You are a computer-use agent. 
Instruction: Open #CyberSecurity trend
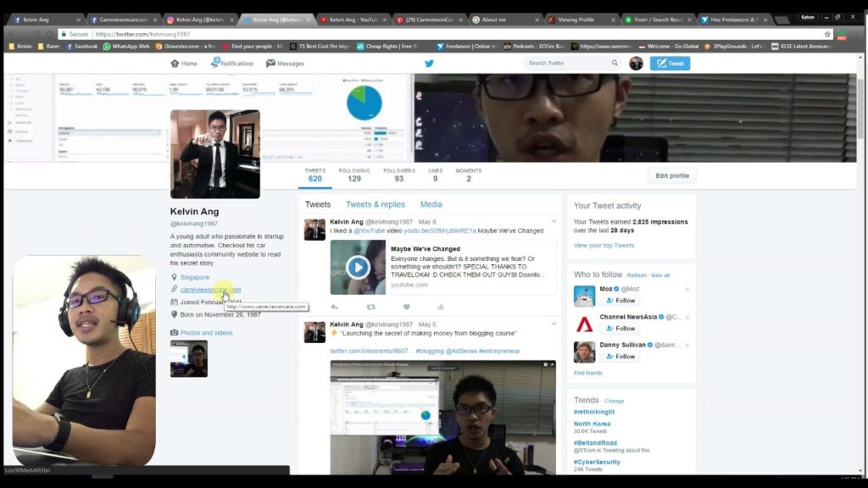point(597,462)
